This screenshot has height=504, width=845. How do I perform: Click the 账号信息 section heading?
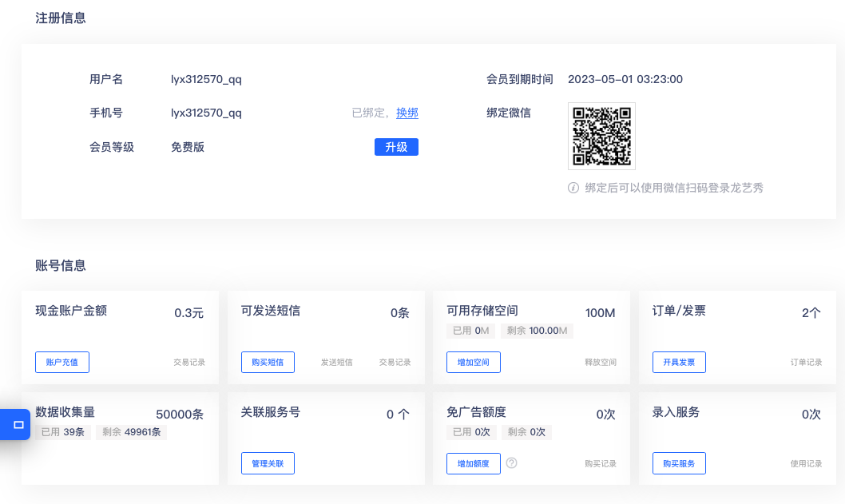(x=61, y=266)
